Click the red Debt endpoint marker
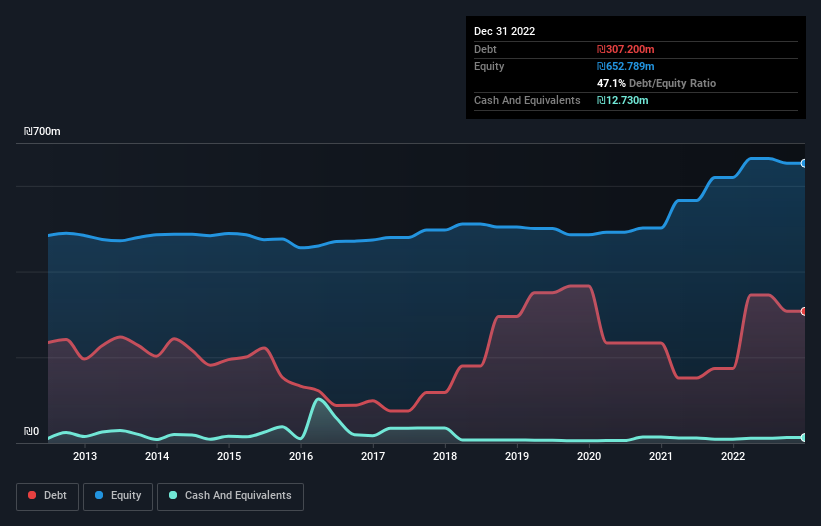Viewport: 821px width, 526px height. click(x=804, y=311)
